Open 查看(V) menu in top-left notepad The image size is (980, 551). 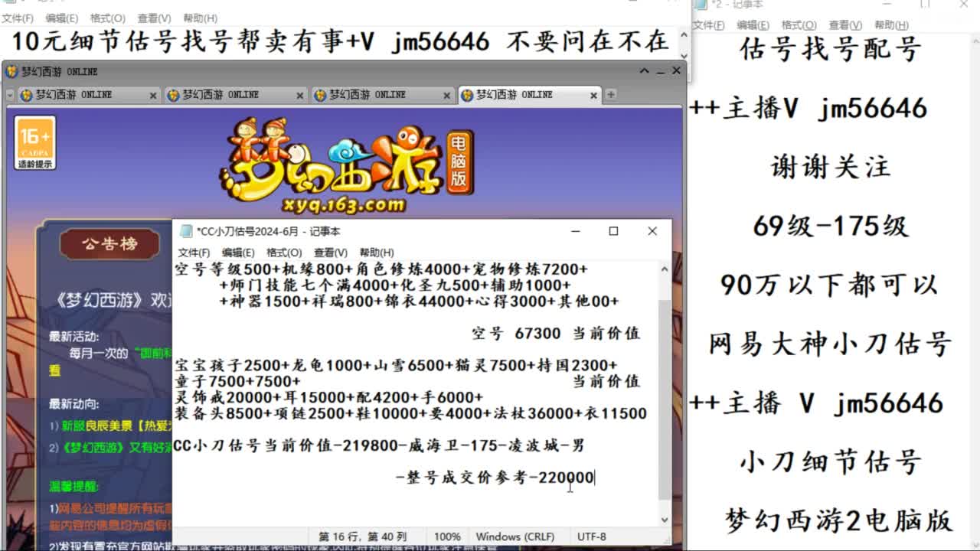155,18
